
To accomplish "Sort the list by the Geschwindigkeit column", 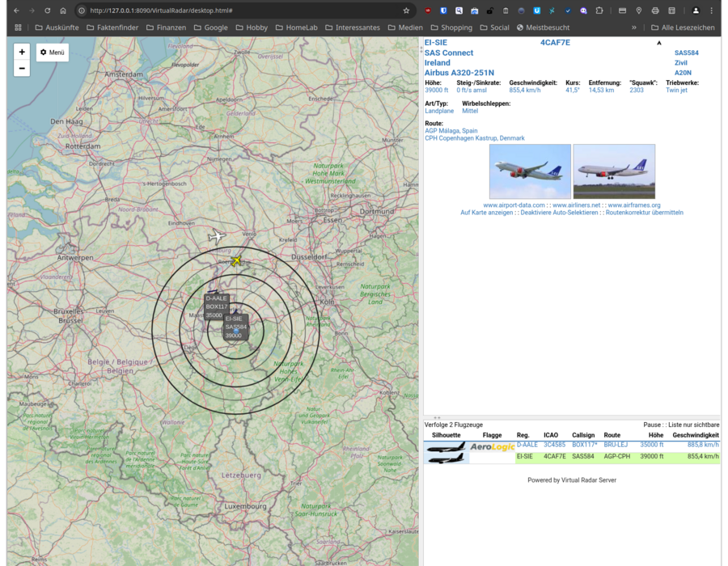I will click(x=696, y=435).
